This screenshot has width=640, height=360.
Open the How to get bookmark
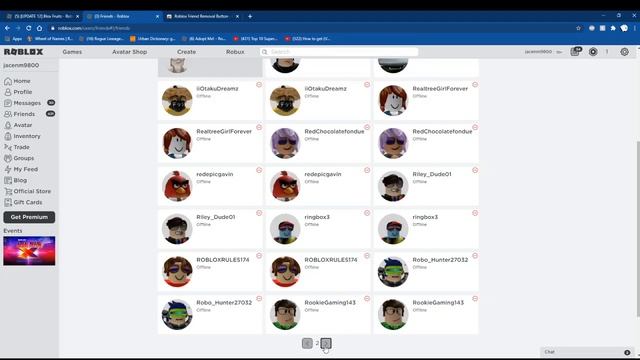tap(307, 39)
